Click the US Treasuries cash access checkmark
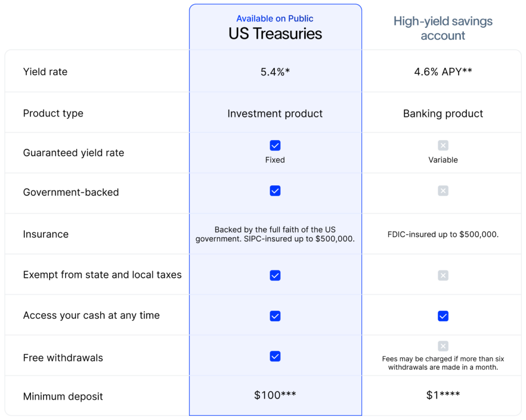The height and width of the screenshot is (420, 526). pyautogui.click(x=275, y=316)
